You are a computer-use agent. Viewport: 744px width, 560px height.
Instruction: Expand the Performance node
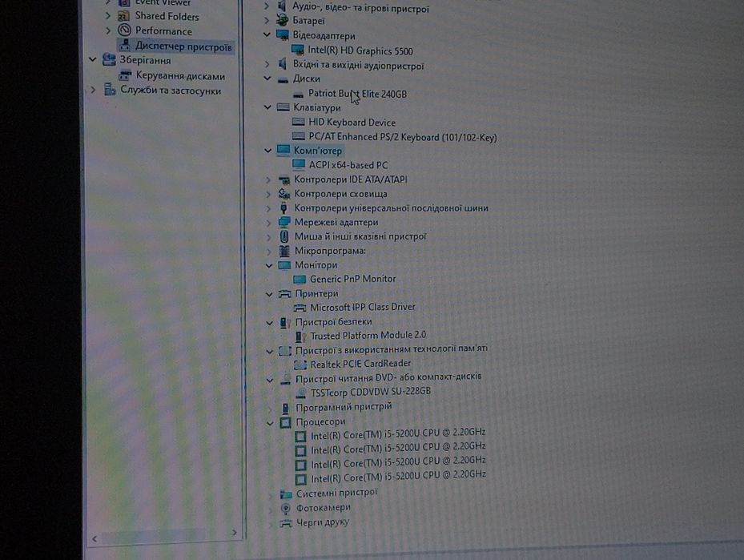(108, 30)
